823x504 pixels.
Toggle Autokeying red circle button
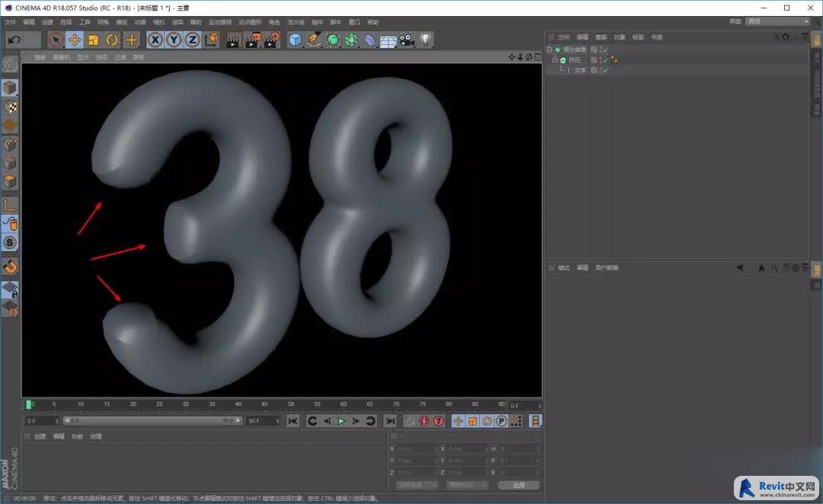[x=424, y=420]
